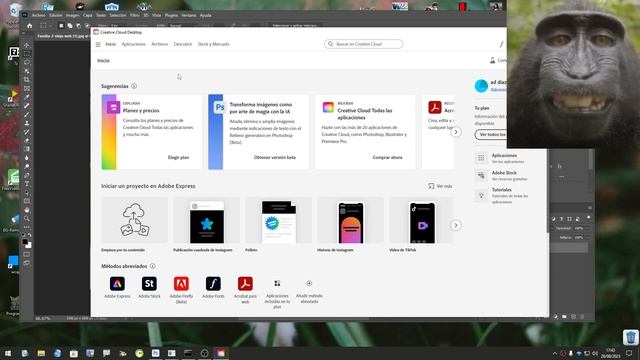Open Tutoriales in the right sidebar
The height and width of the screenshot is (360, 640).
504,196
